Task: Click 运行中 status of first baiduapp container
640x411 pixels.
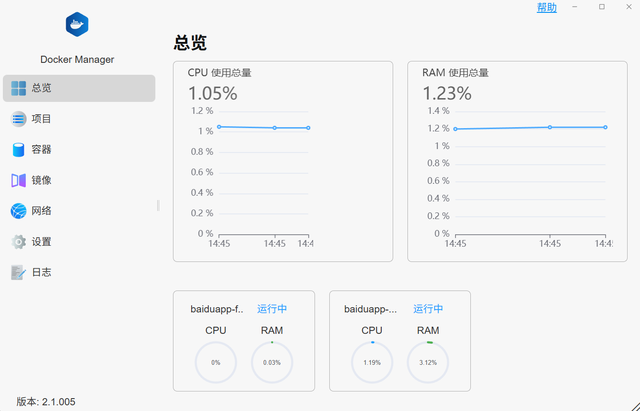Action: pos(272,309)
